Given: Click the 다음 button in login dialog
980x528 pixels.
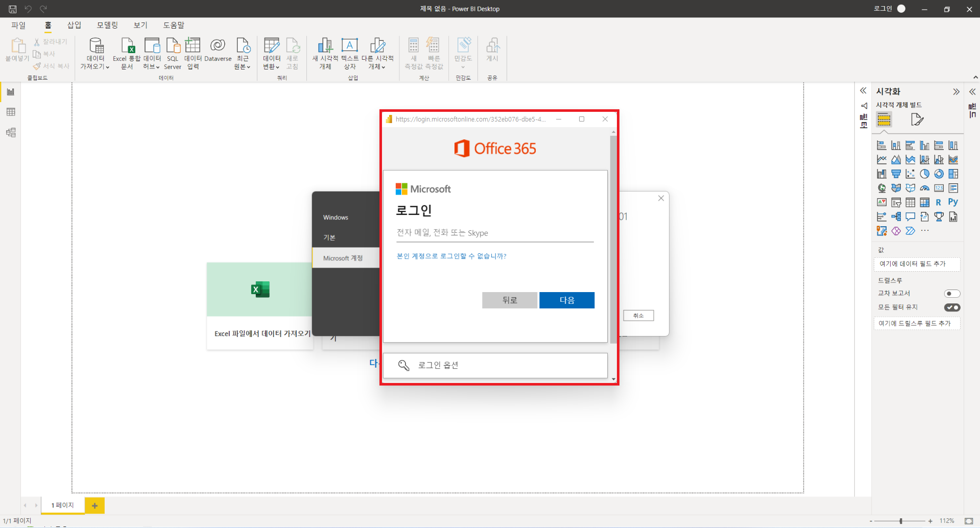Looking at the screenshot, I should 567,300.
